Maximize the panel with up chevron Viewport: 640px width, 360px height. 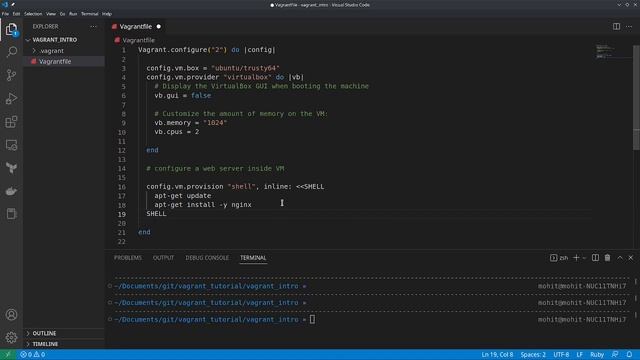[x=620, y=258]
